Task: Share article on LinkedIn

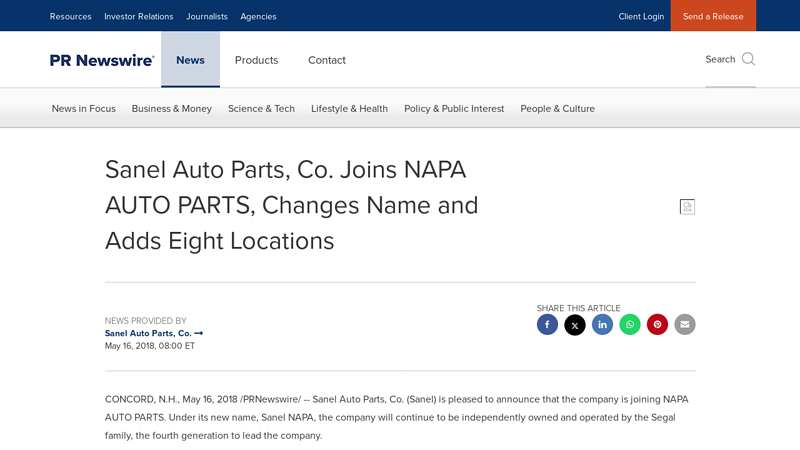Action: tap(602, 324)
